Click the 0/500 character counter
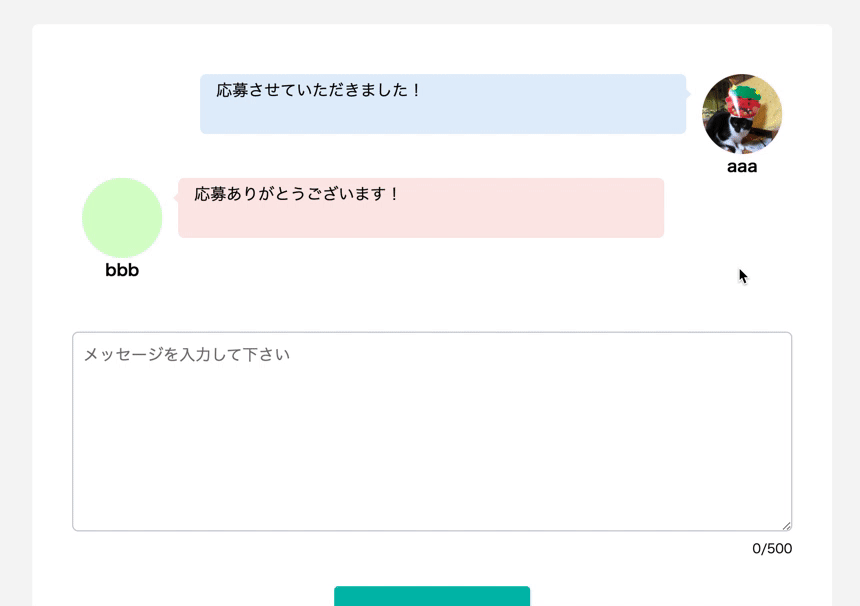Viewport: 860px width, 606px height. point(772,548)
